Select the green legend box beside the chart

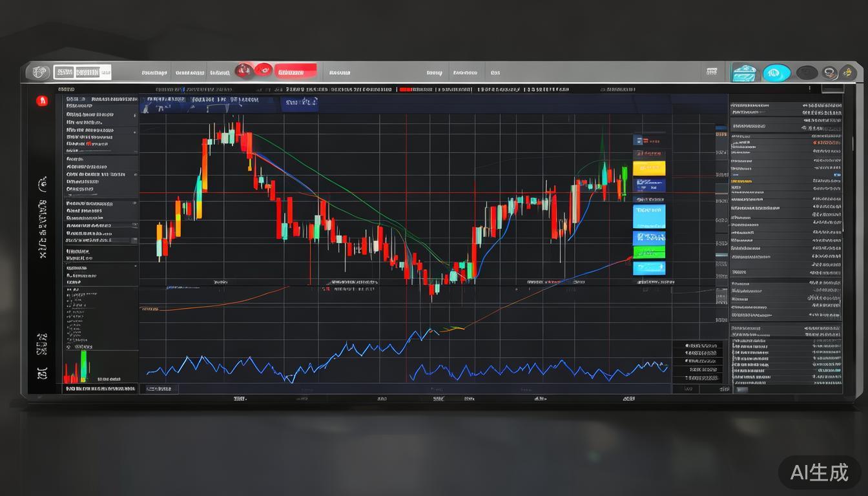649,252
